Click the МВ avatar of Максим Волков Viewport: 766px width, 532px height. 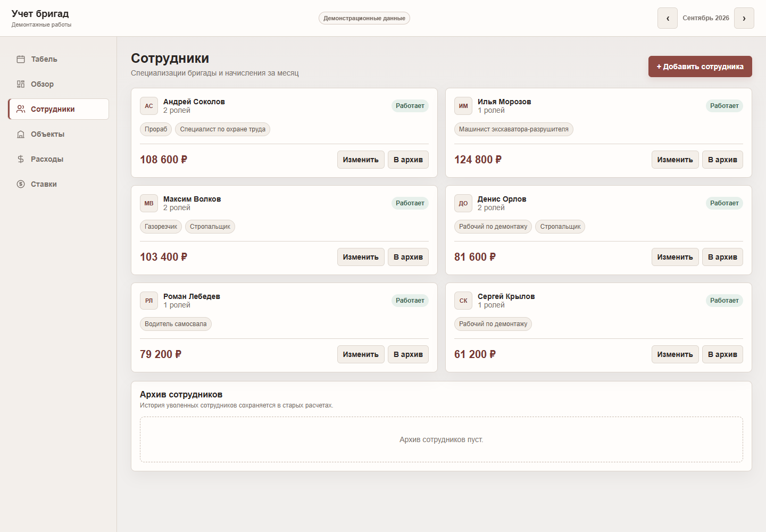(x=149, y=203)
